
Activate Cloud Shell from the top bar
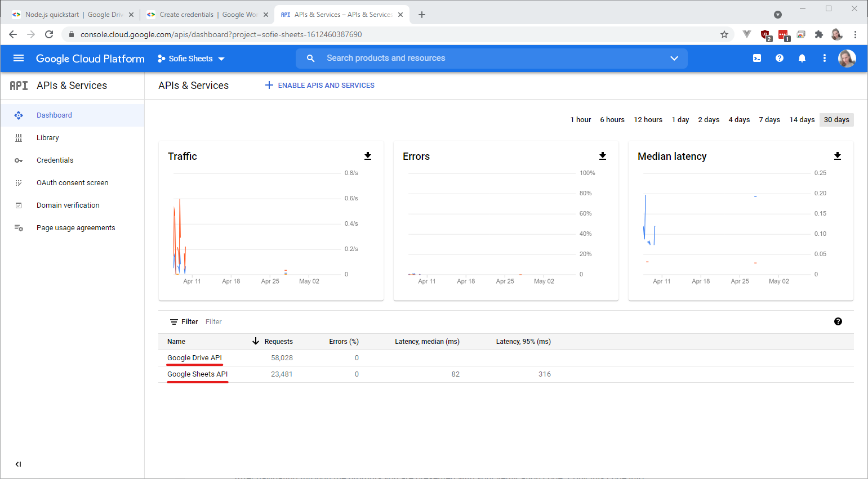click(757, 58)
